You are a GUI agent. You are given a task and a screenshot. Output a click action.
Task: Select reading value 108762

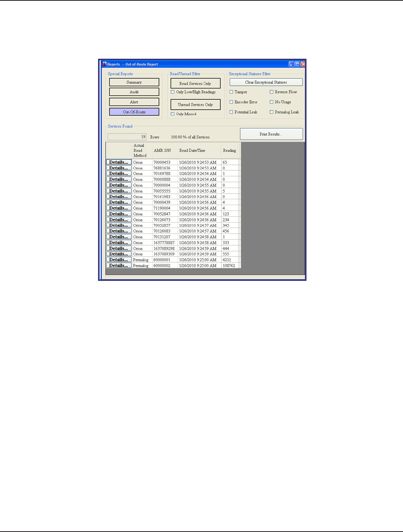tap(230, 265)
